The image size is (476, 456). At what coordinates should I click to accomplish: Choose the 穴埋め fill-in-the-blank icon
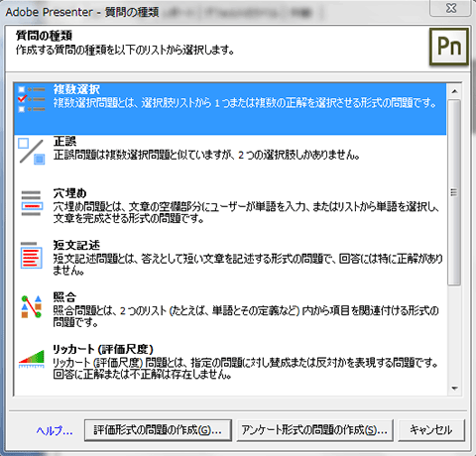(32, 203)
